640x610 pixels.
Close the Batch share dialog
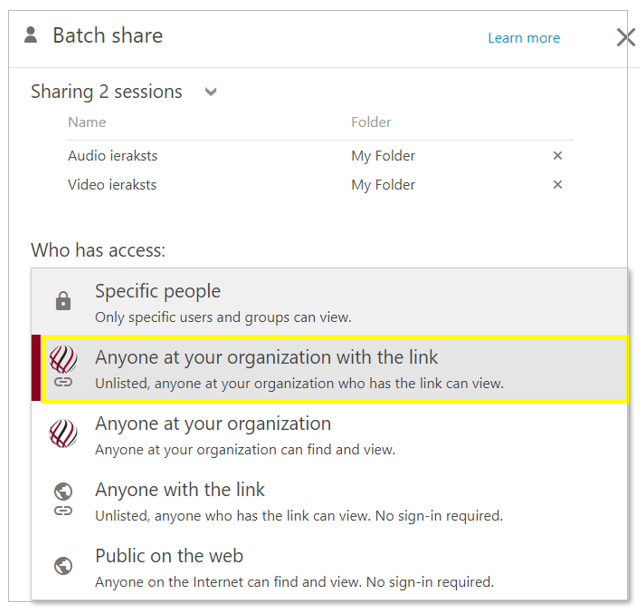click(625, 38)
